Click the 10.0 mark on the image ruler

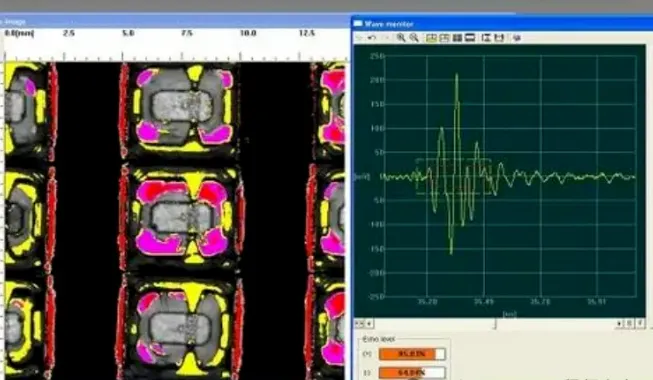pos(248,33)
